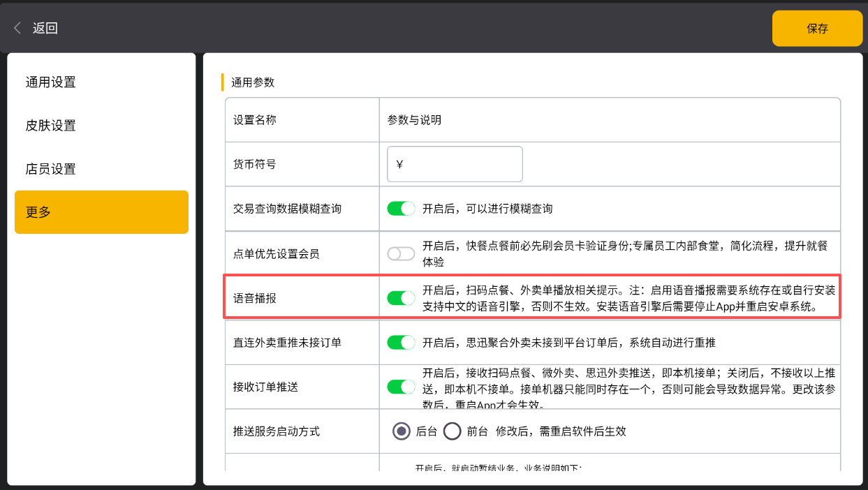Select the highlighted 更多 sidebar item
This screenshot has width=868, height=490.
pyautogui.click(x=101, y=212)
